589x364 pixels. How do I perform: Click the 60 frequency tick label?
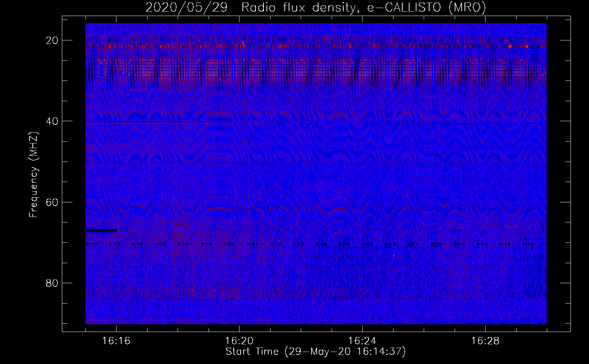[52, 202]
